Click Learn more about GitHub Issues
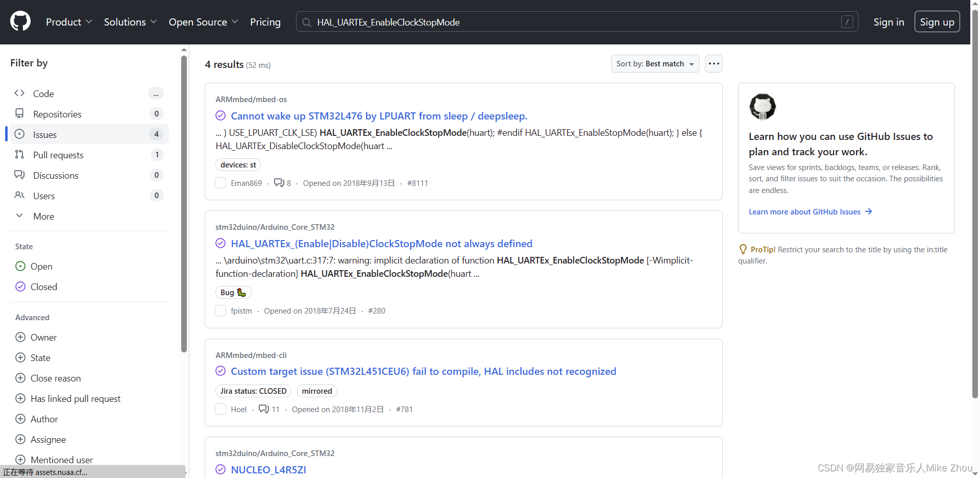The height and width of the screenshot is (478, 980). [810, 211]
